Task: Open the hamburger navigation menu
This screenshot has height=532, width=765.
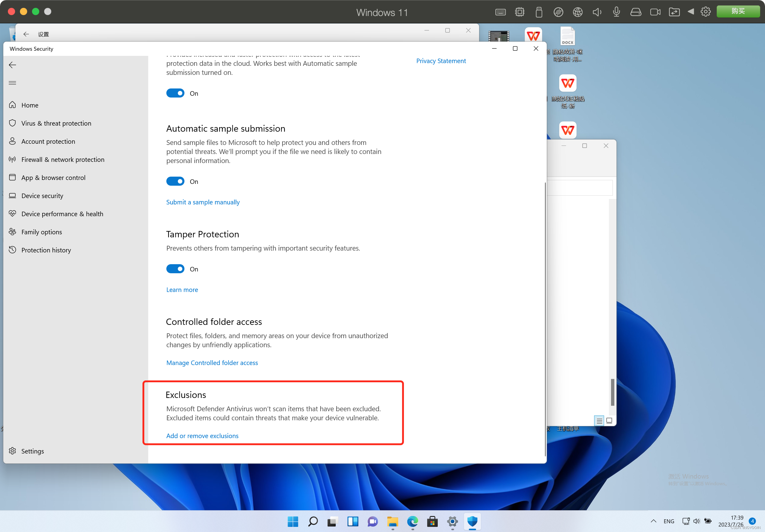Action: [12, 83]
